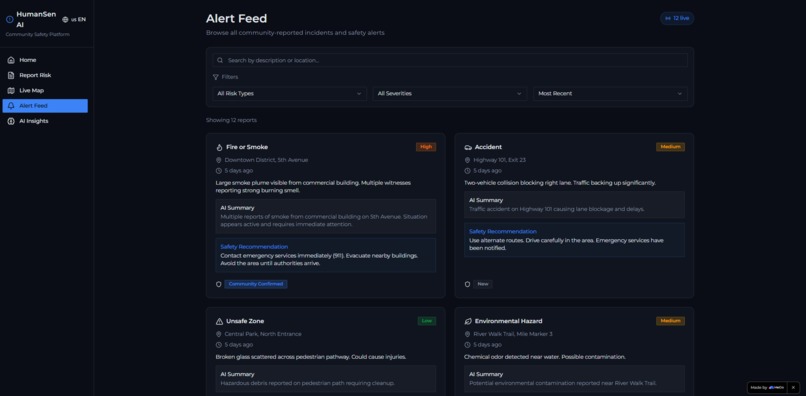Image resolution: width=806 pixels, height=396 pixels.
Task: Click the Filters funnel icon
Action: click(x=216, y=77)
